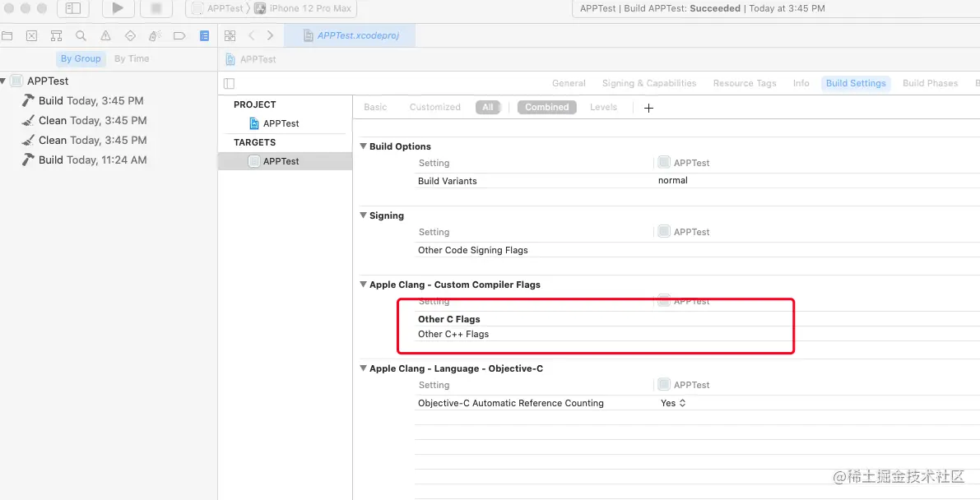Collapse Apple Clang Language Objective-C section
This screenshot has height=500, width=980.
pos(363,368)
